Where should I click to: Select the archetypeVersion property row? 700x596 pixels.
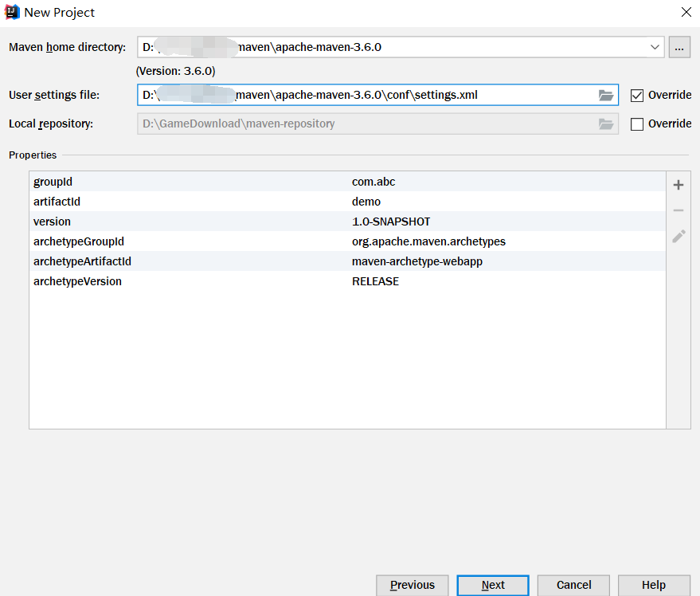347,281
